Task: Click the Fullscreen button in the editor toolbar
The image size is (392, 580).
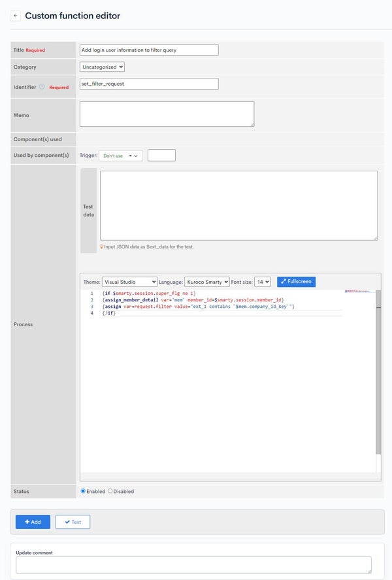Action: pyautogui.click(x=296, y=281)
